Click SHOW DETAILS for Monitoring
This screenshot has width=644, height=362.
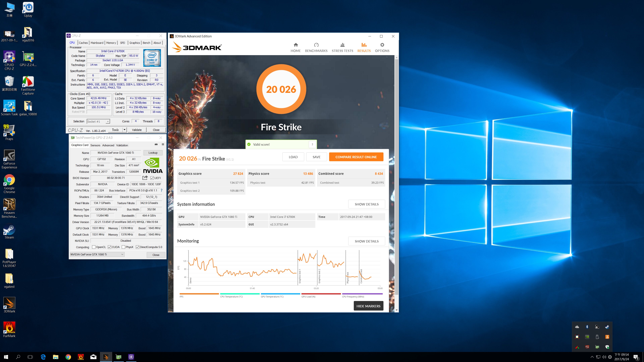pyautogui.click(x=366, y=241)
